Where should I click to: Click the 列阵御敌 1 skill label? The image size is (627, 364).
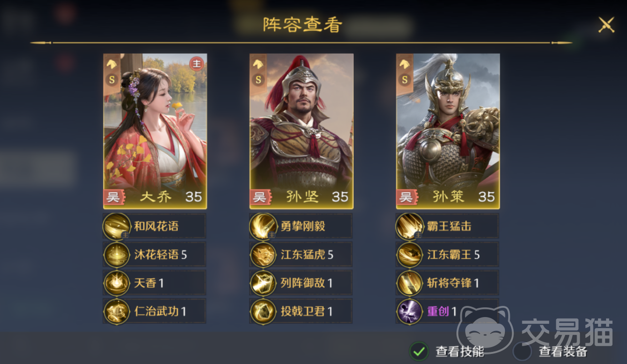(x=307, y=283)
